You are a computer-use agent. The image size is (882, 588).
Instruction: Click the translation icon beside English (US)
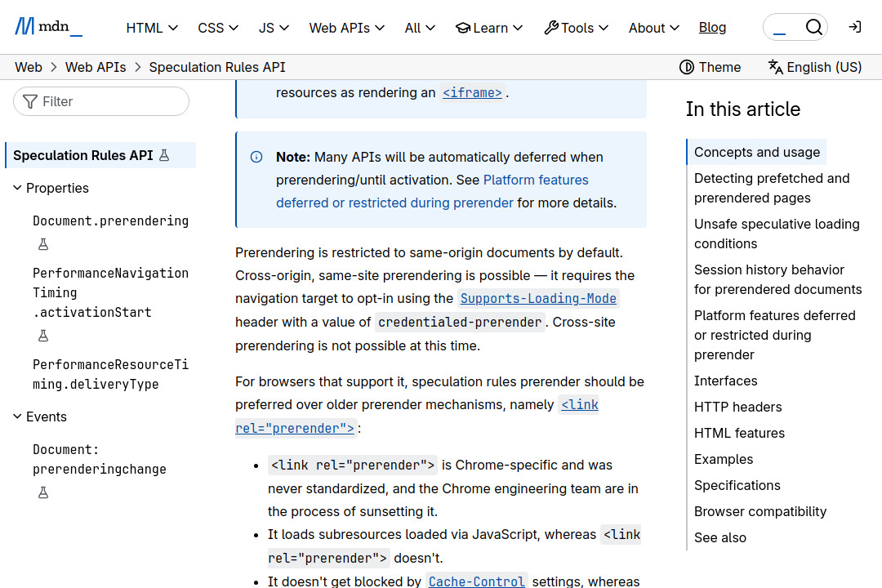(x=774, y=67)
